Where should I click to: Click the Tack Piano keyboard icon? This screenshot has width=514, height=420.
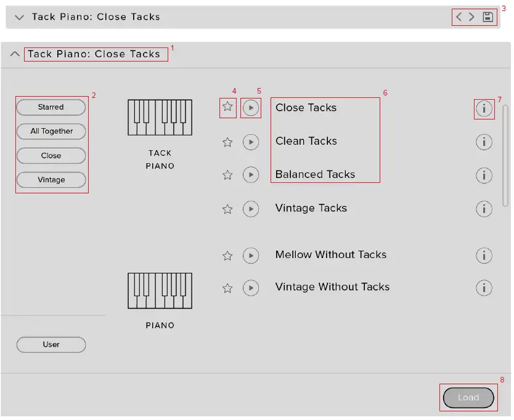coord(160,118)
